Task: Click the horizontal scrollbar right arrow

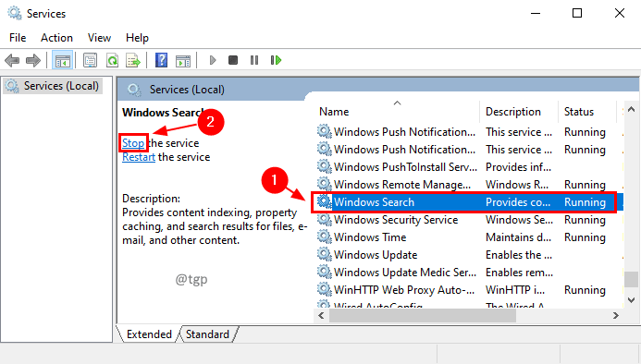Action: click(x=616, y=315)
